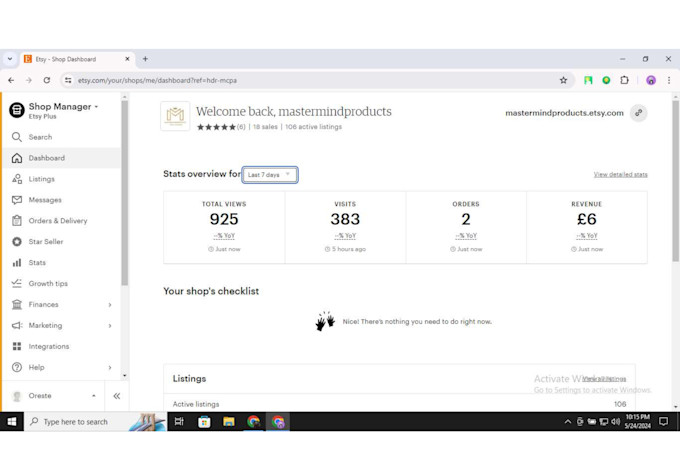Expand the Marketing submenu chevron
Viewport: 680px width, 459px height.
pos(110,325)
